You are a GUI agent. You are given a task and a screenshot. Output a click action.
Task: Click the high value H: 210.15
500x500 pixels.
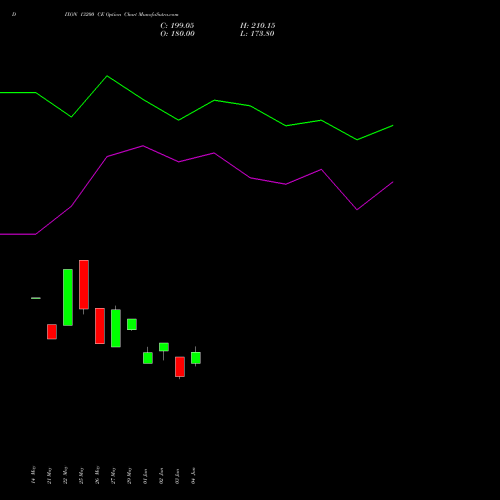coord(258,26)
